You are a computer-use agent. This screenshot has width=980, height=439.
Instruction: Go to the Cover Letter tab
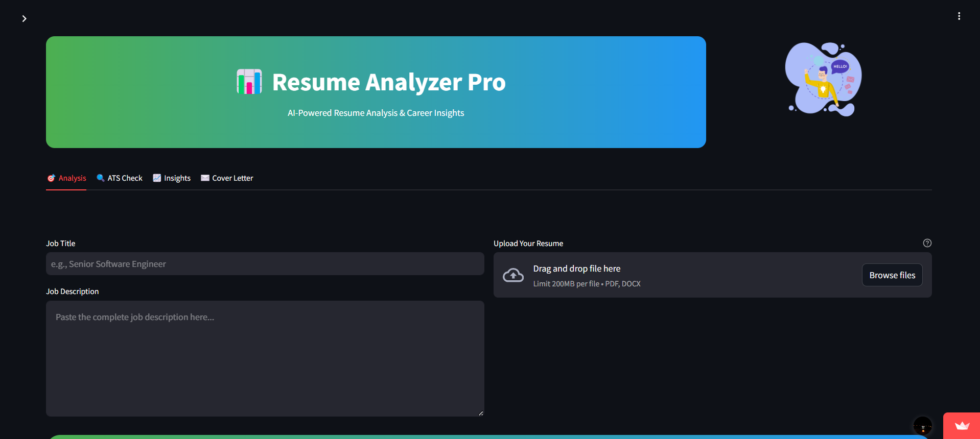(227, 178)
